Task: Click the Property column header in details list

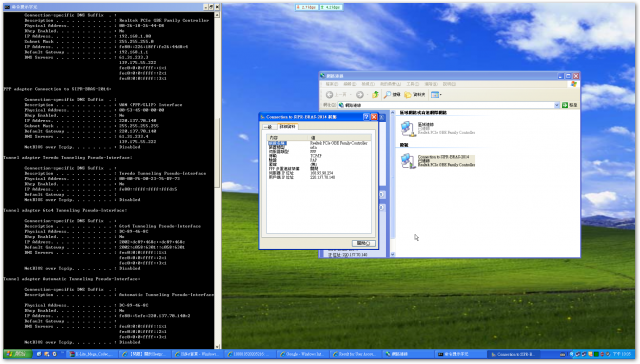Action: pos(287,138)
